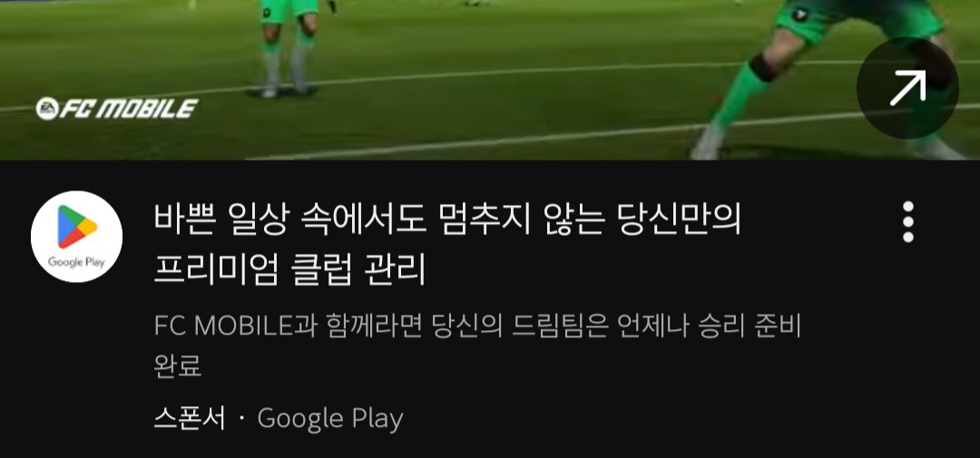Click the empty dark area below the avatar
This screenshot has width=980, height=458.
click(76, 368)
